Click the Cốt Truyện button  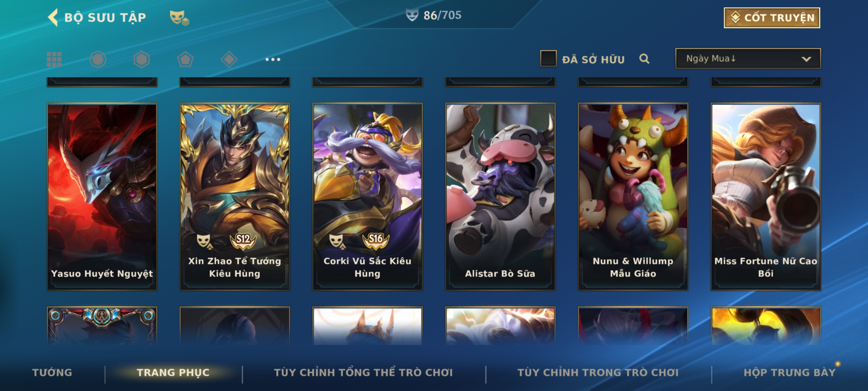tap(772, 18)
